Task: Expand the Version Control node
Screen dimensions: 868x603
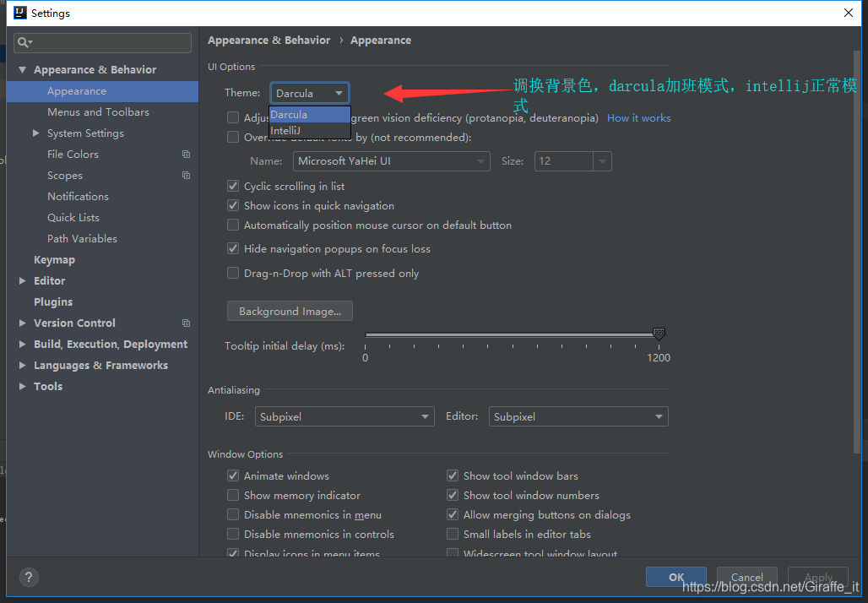Action: 22,323
